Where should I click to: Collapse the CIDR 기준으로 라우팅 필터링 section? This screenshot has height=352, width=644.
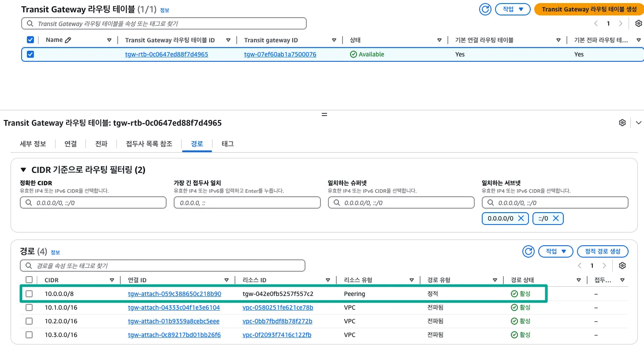point(23,170)
